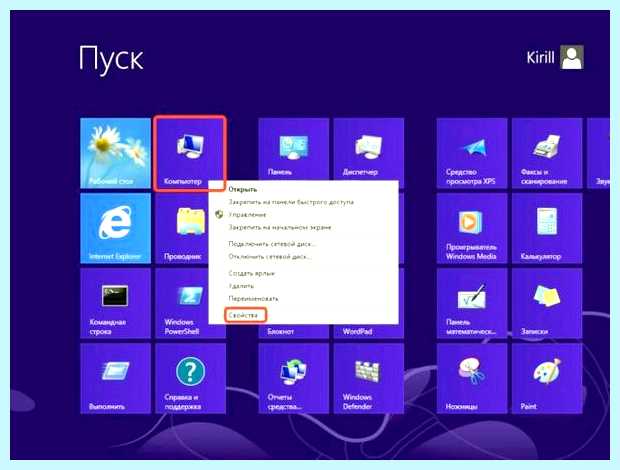This screenshot has height=470, width=620.
Task: Launch the Калькулятор tile
Action: pos(547,228)
